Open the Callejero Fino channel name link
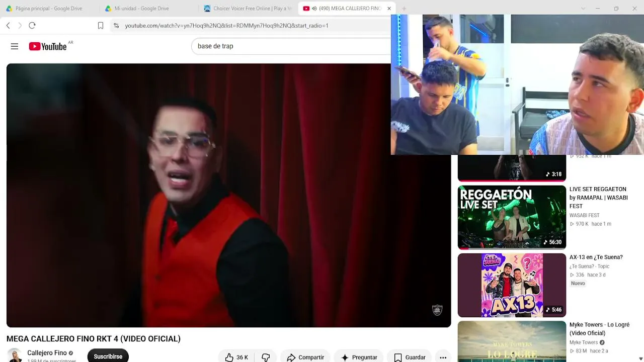644x362 pixels. 47,353
